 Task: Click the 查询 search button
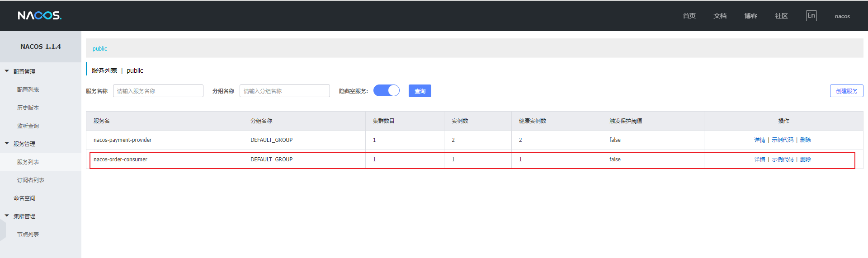pos(420,91)
